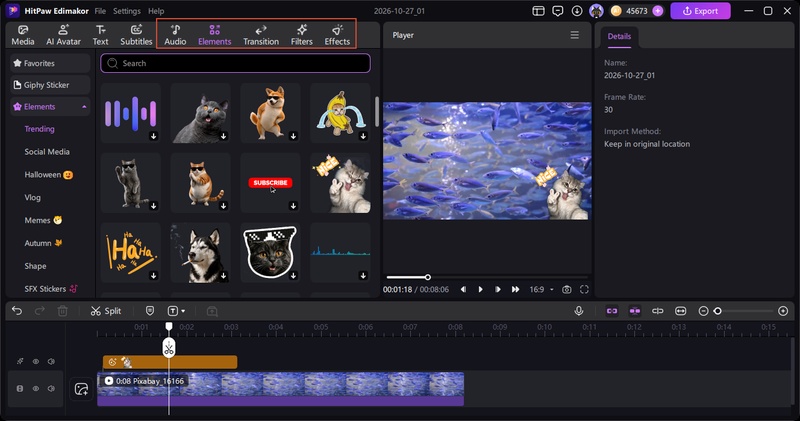Open the Transition tab

point(261,35)
